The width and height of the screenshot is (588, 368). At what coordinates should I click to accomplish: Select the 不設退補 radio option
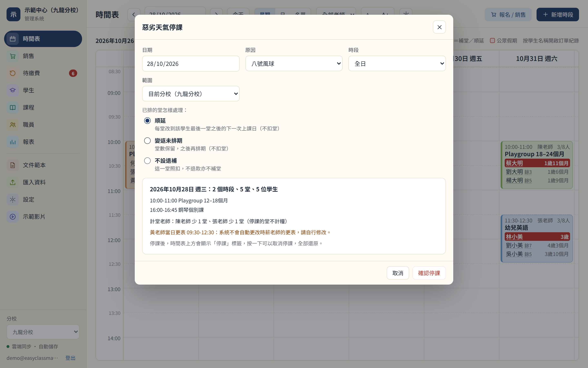click(147, 161)
